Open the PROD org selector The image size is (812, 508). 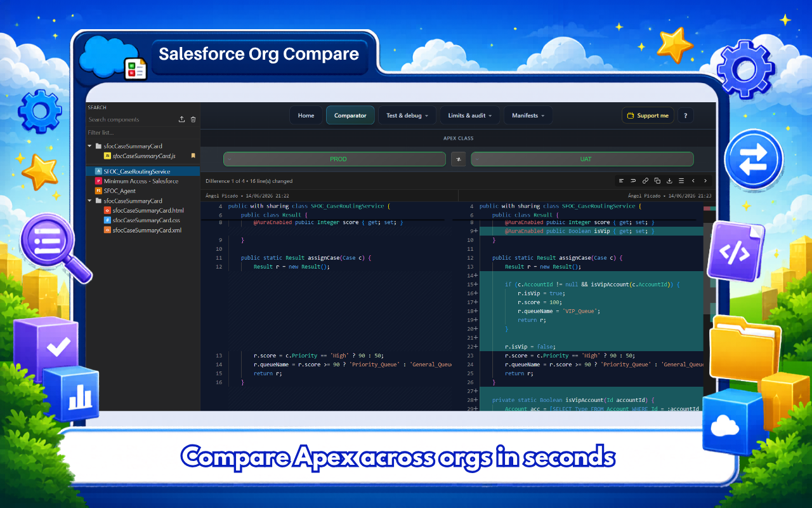tap(335, 159)
